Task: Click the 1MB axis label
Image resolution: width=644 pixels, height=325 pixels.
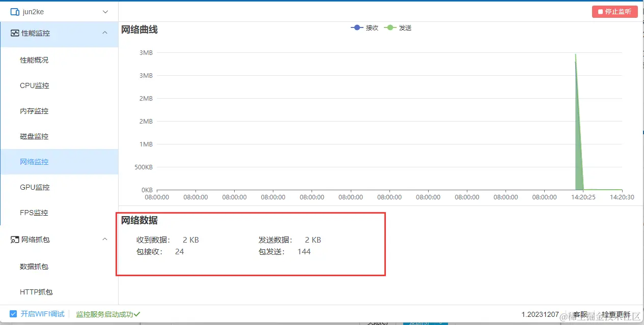Action: (x=146, y=144)
